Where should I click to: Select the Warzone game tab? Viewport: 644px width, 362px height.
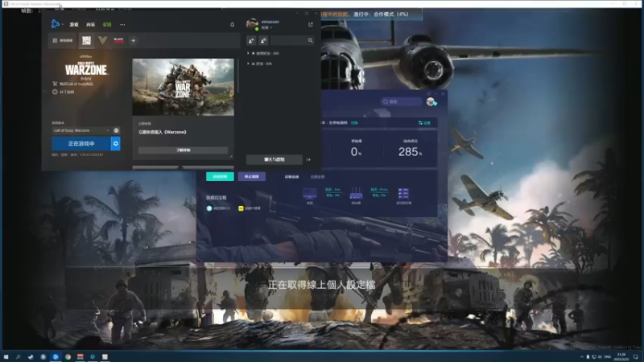tap(86, 41)
